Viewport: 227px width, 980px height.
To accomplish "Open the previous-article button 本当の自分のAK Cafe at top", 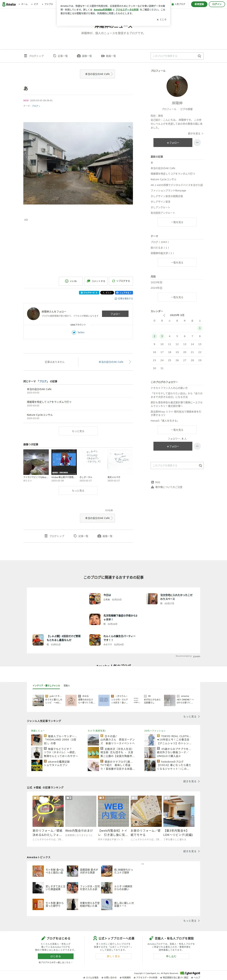I will [97, 74].
